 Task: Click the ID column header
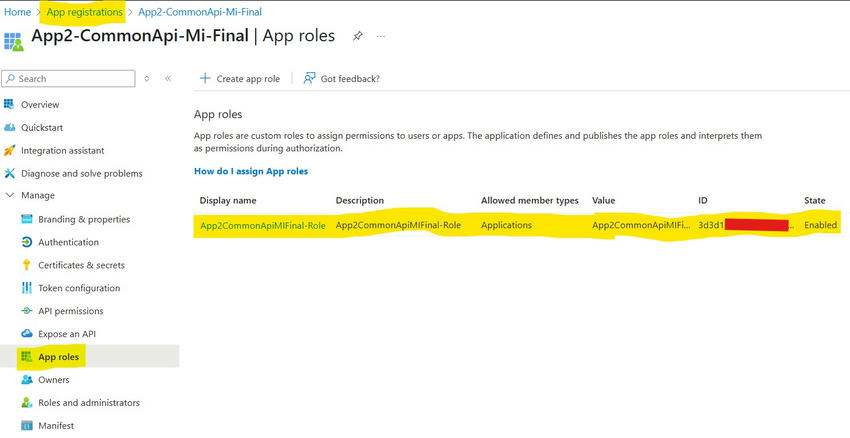coord(703,201)
